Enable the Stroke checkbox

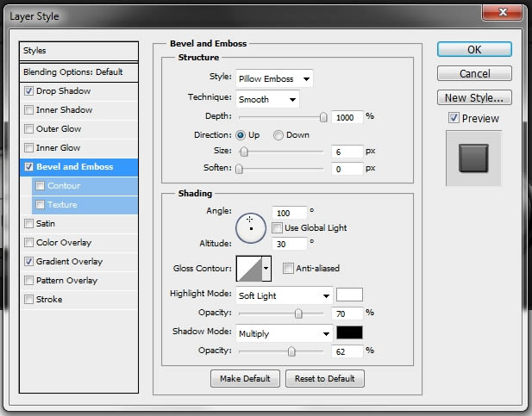[x=28, y=300]
